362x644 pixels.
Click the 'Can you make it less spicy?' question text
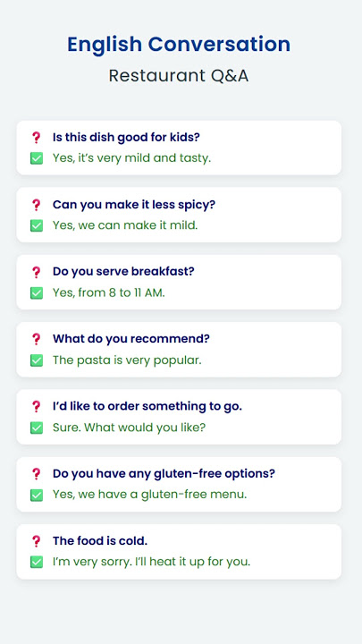pyautogui.click(x=134, y=205)
